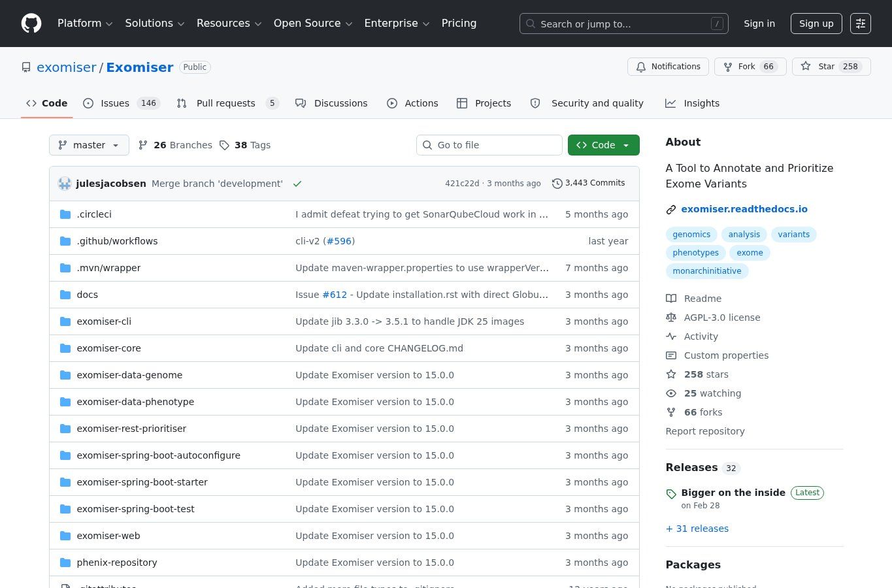
Task: Click the note icon next to Custom properties
Action: tap(671, 355)
